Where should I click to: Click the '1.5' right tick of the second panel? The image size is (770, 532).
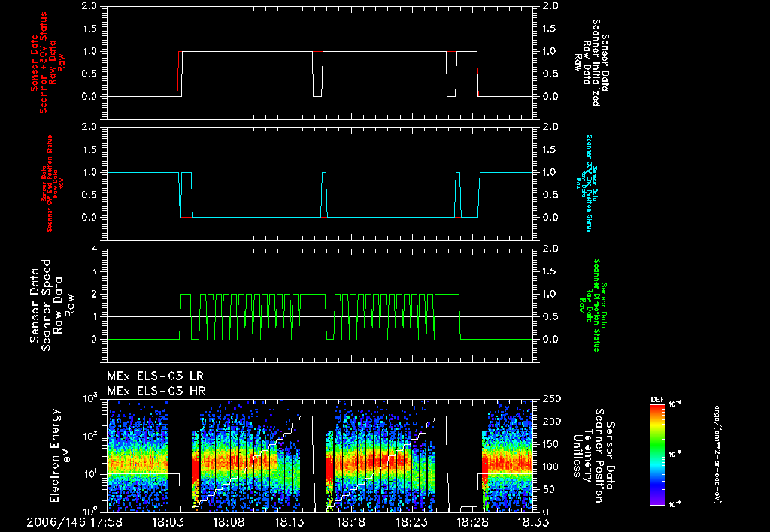click(x=550, y=150)
